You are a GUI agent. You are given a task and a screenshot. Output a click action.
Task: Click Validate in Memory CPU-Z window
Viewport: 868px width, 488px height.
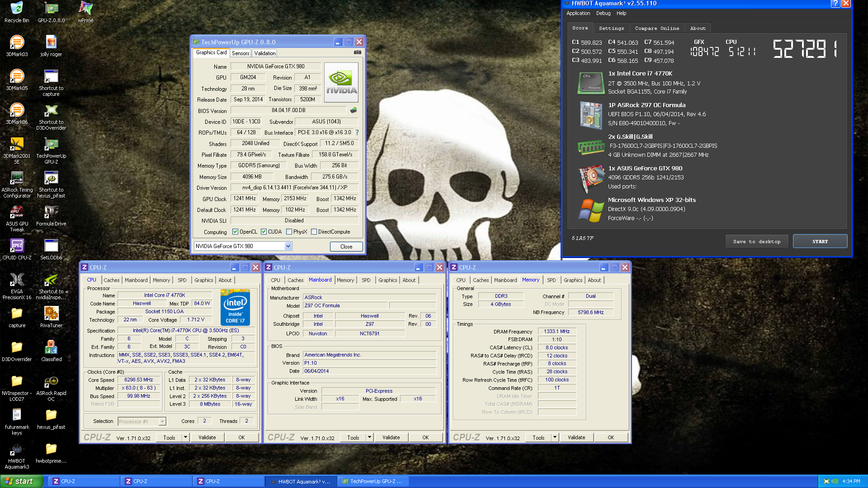click(576, 437)
